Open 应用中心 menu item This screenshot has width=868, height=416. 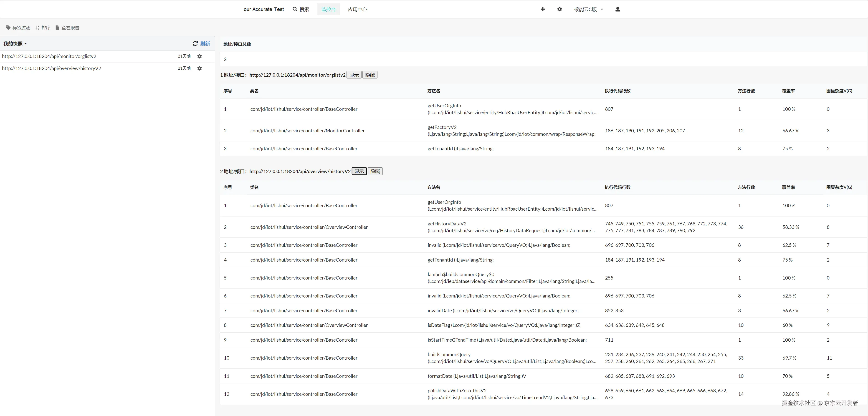pyautogui.click(x=357, y=9)
